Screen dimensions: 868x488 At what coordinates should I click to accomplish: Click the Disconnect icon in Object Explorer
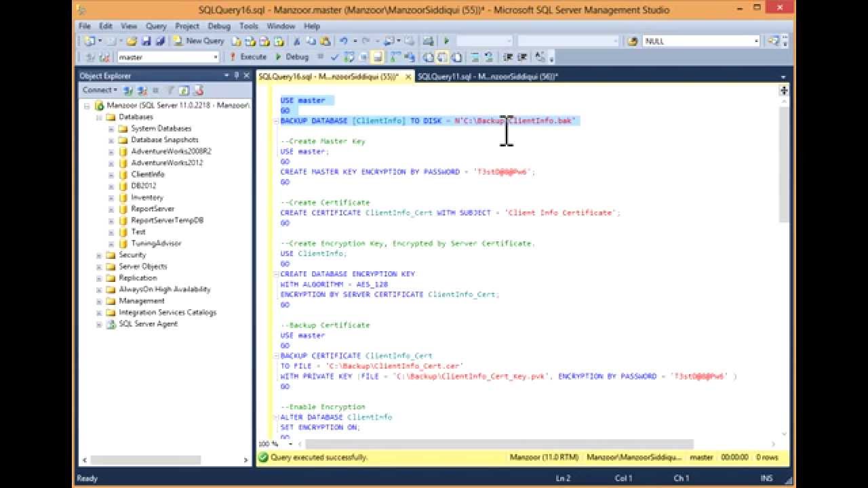click(142, 89)
